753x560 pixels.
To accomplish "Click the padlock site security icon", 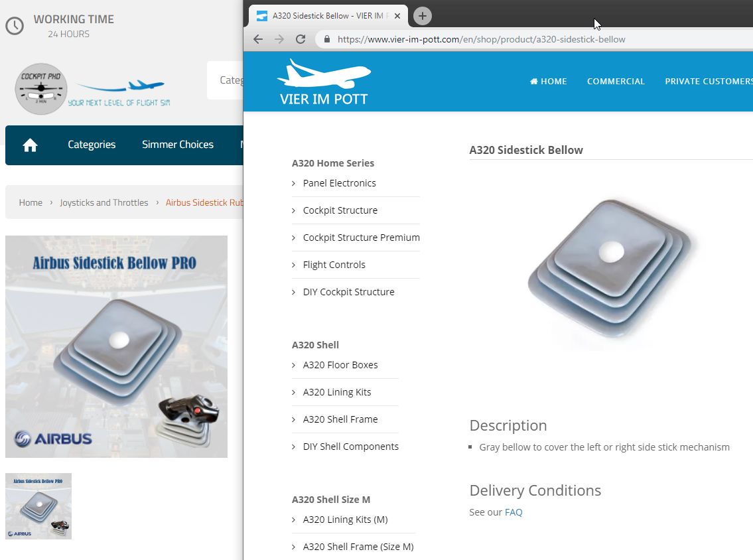I will tap(327, 39).
